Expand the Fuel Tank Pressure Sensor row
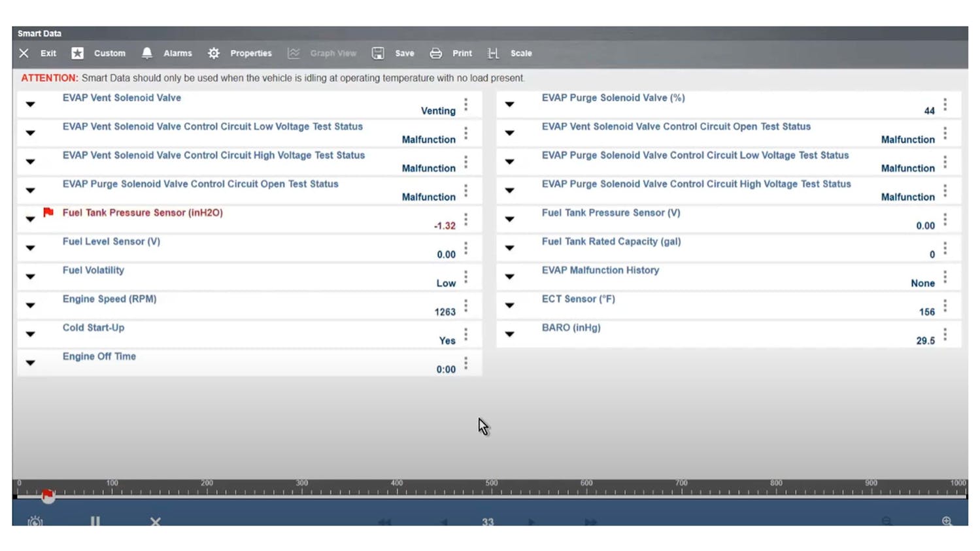 30,219
